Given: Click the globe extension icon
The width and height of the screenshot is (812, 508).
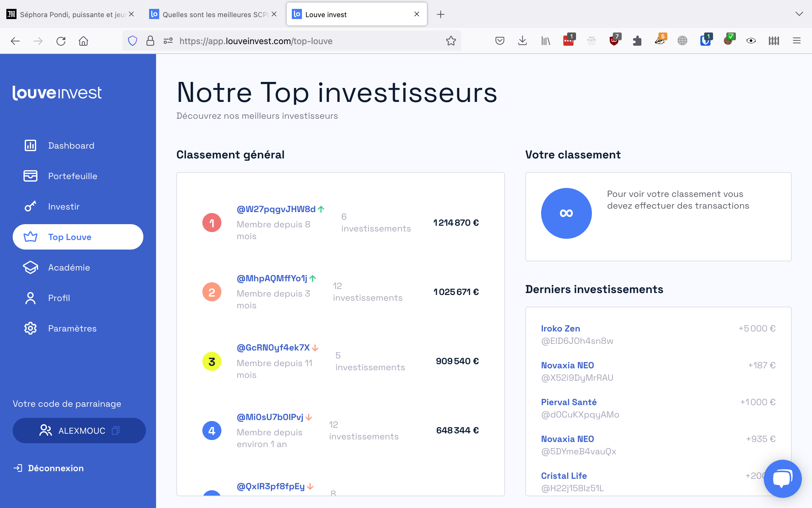Looking at the screenshot, I should (x=683, y=41).
